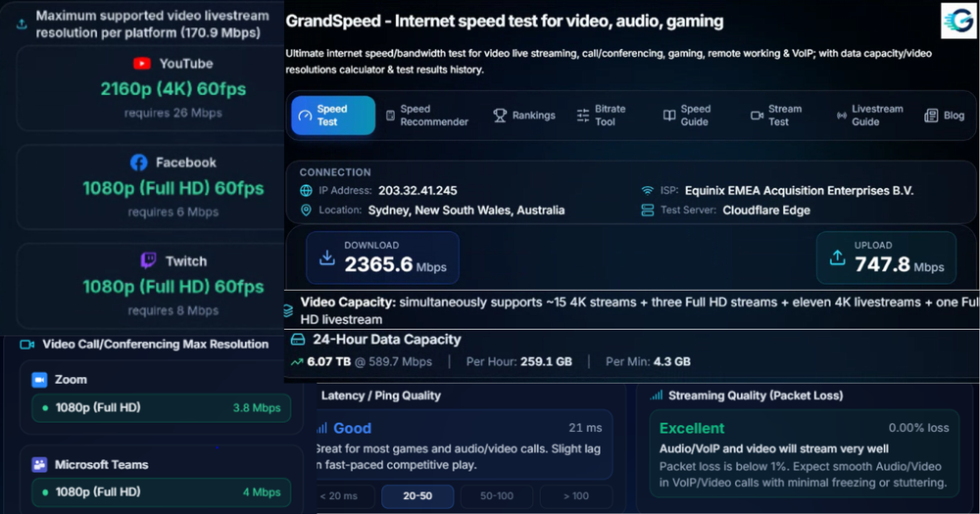Click the Facebook logo icon
The height and width of the screenshot is (514, 980).
(139, 163)
